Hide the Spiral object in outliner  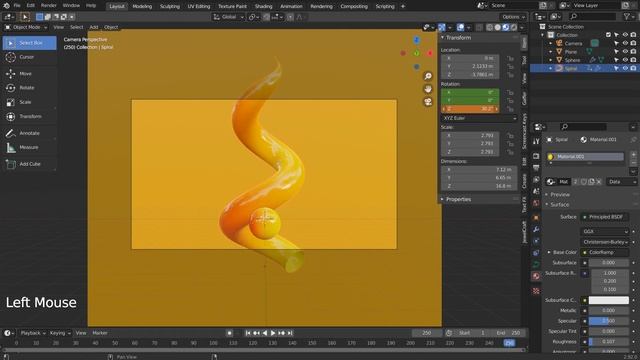pyautogui.click(x=625, y=69)
